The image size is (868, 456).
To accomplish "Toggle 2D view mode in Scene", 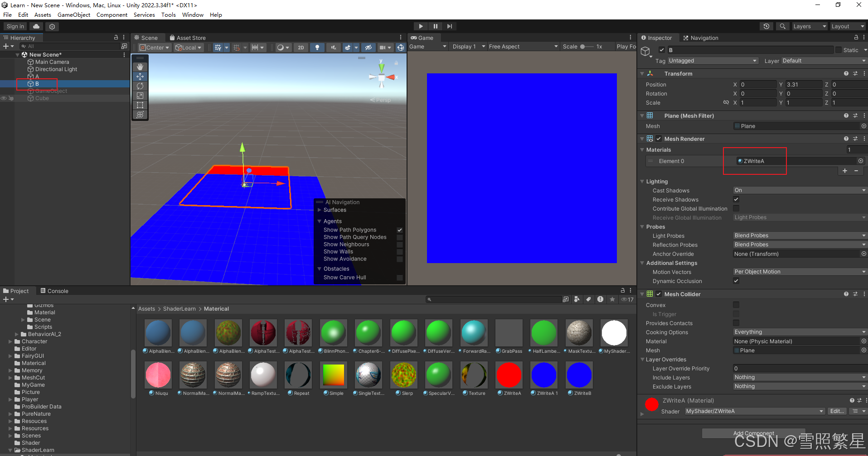I will coord(301,47).
